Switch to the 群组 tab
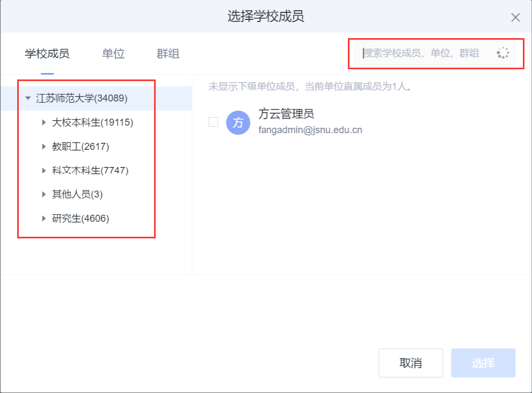 tap(167, 54)
